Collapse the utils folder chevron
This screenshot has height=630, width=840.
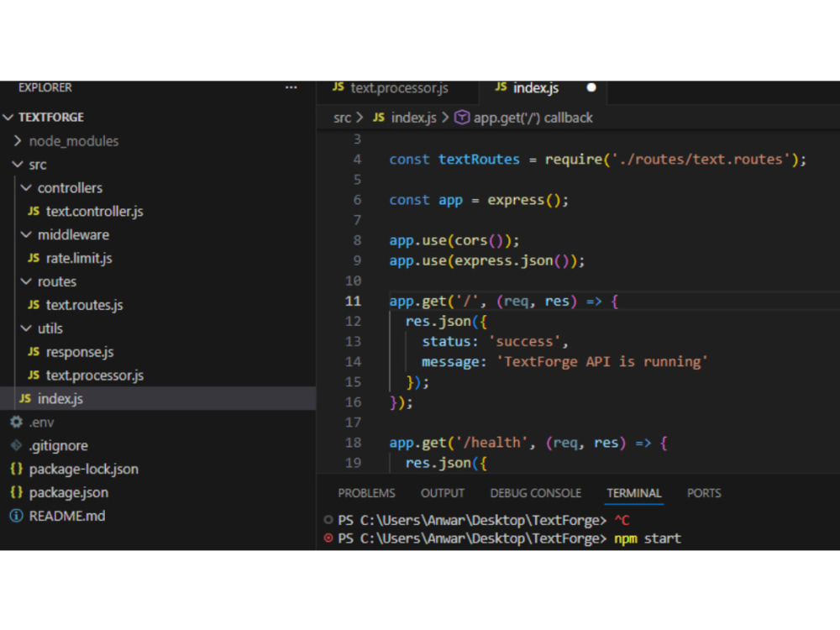(x=26, y=328)
